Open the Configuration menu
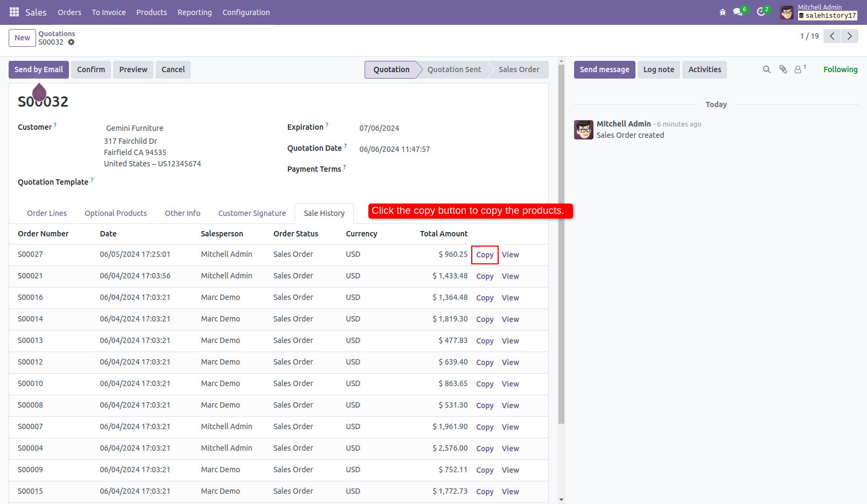The image size is (867, 504). pyautogui.click(x=246, y=12)
